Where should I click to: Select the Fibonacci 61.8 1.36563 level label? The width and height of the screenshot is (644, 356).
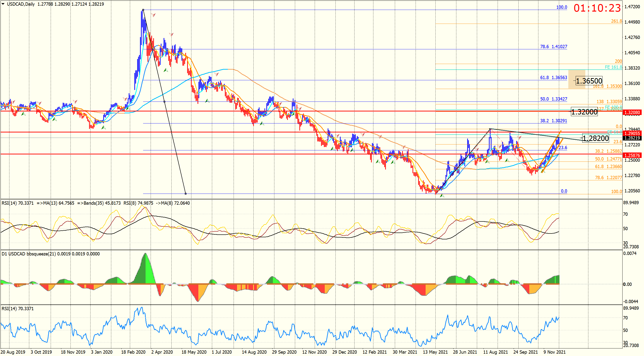(553, 78)
